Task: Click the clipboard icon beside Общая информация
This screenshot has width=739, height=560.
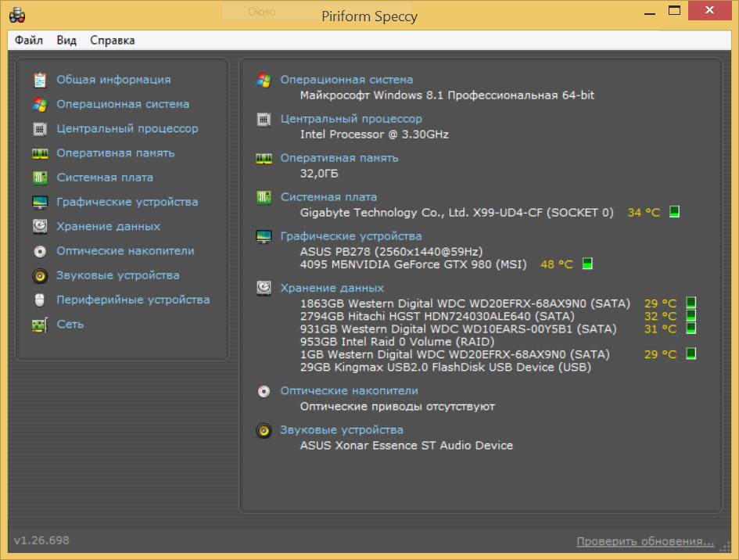Action: [x=40, y=80]
